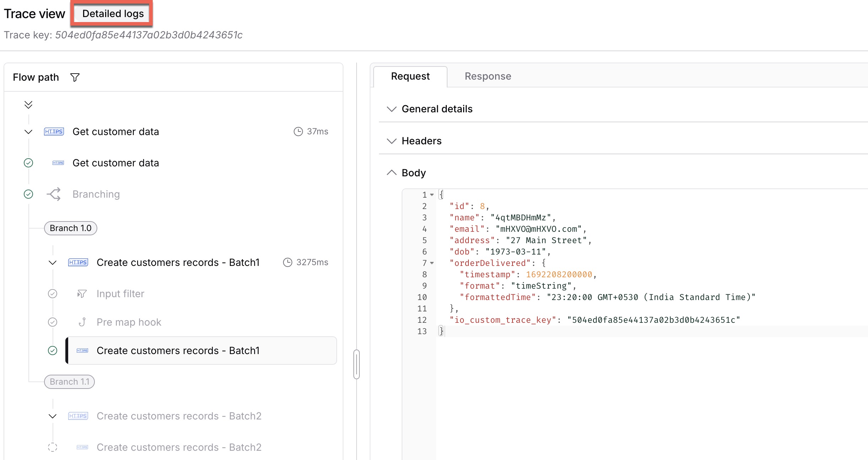Select the child Get customer data step
This screenshot has height=460, width=868.
pos(116,163)
